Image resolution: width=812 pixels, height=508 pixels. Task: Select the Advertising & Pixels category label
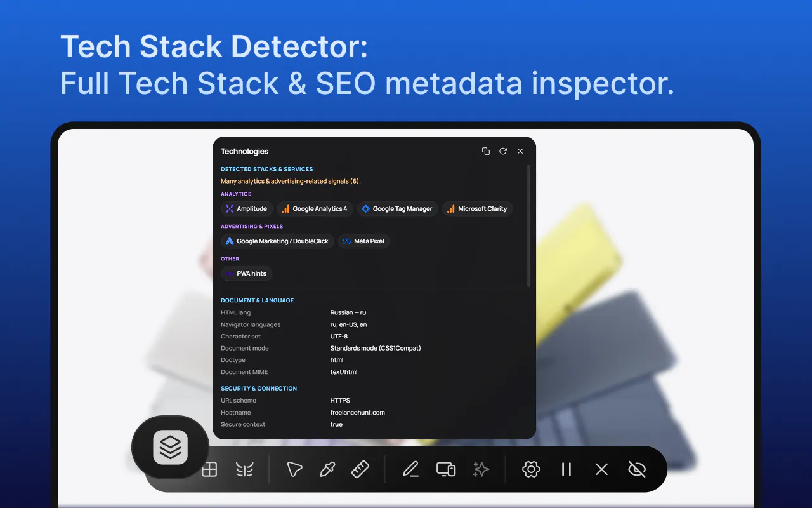252,227
